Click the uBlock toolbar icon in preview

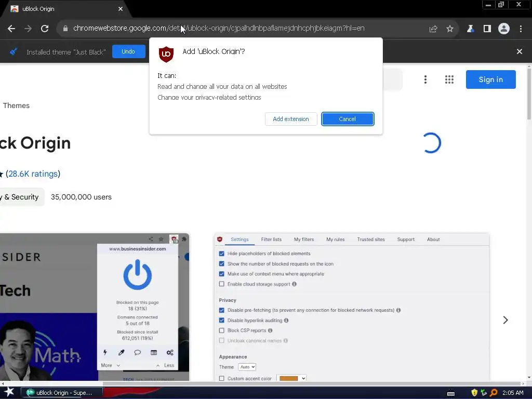pos(174,240)
